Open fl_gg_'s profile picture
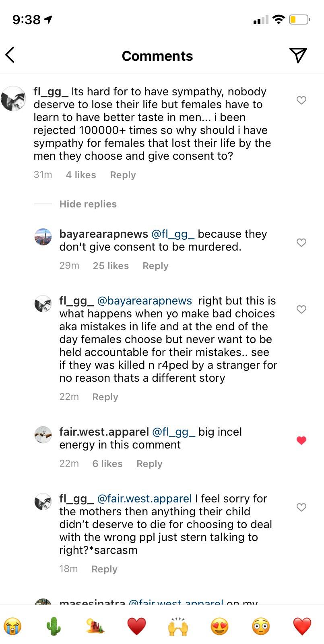324x644 pixels. [14, 98]
